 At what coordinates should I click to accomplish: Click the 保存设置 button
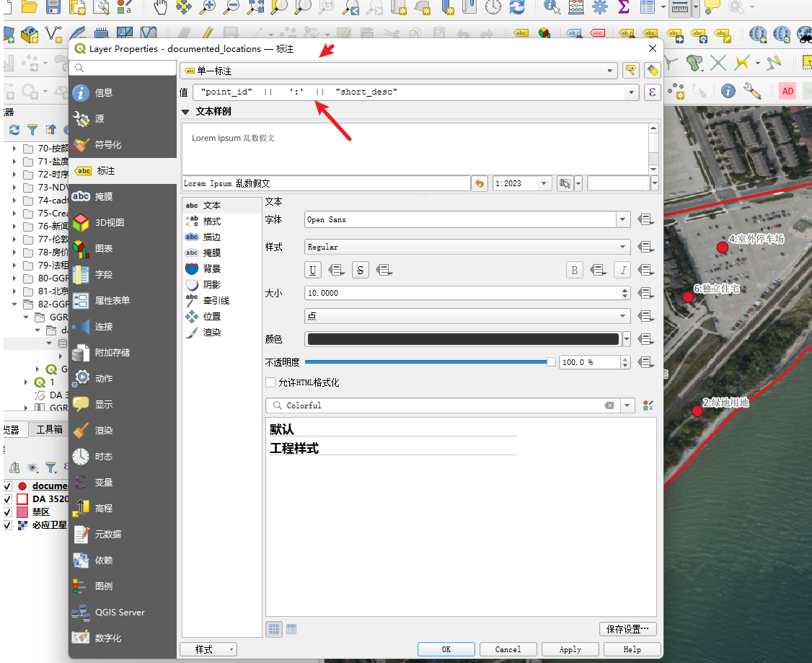pyautogui.click(x=628, y=629)
